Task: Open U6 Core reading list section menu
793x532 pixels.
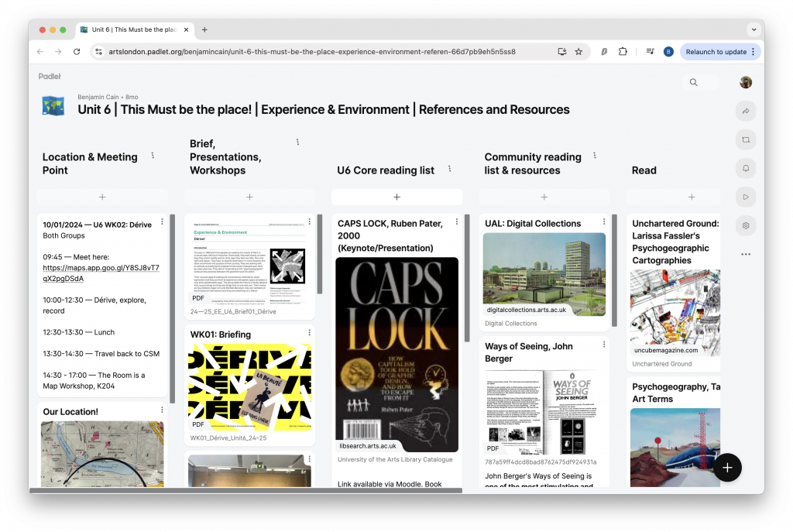Action: 450,169
